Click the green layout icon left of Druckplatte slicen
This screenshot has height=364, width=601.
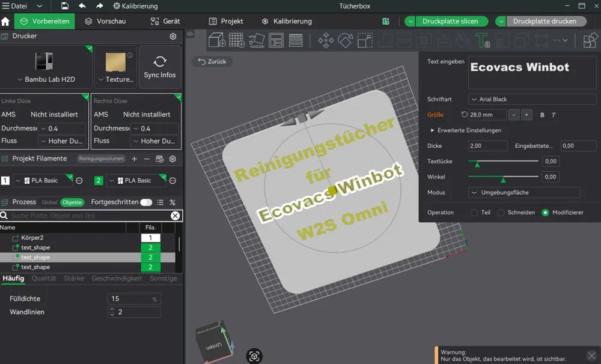(386, 22)
